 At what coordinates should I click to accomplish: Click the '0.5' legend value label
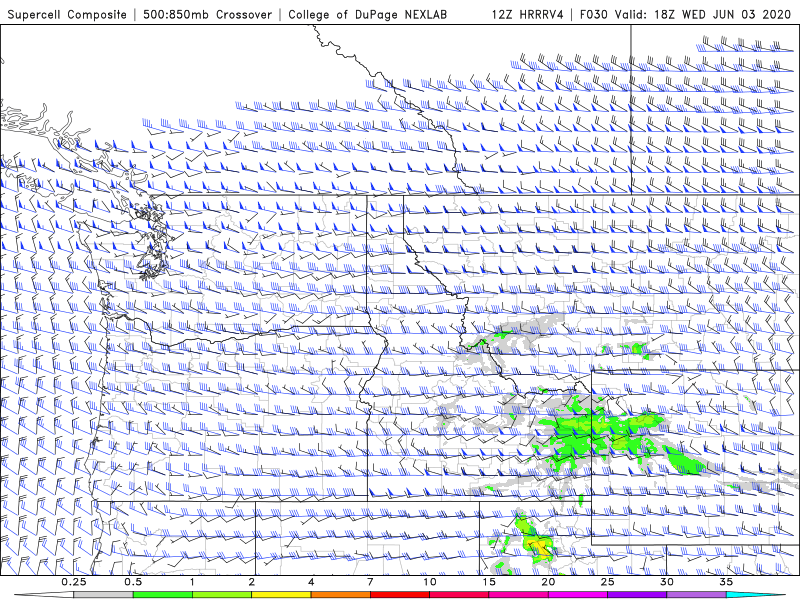[x=133, y=582]
